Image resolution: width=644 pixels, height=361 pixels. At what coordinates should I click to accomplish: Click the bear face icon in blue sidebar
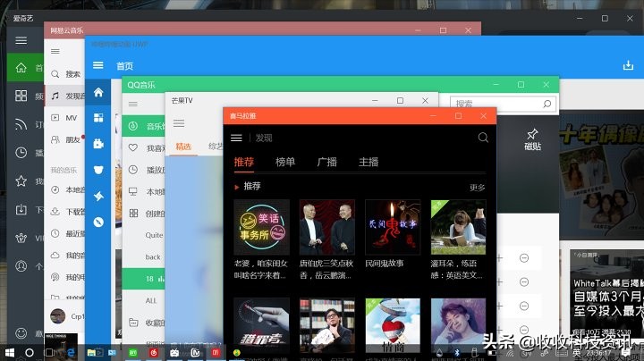point(98,170)
